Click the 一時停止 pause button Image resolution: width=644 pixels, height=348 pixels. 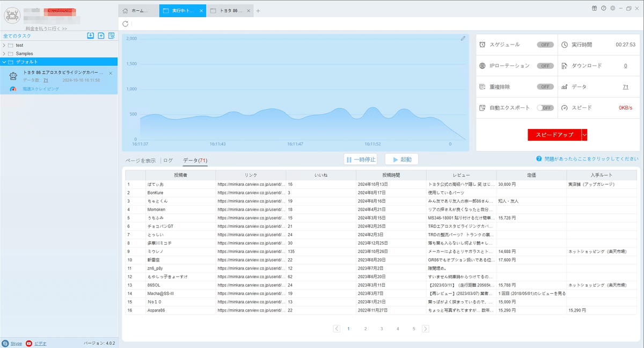tap(361, 160)
